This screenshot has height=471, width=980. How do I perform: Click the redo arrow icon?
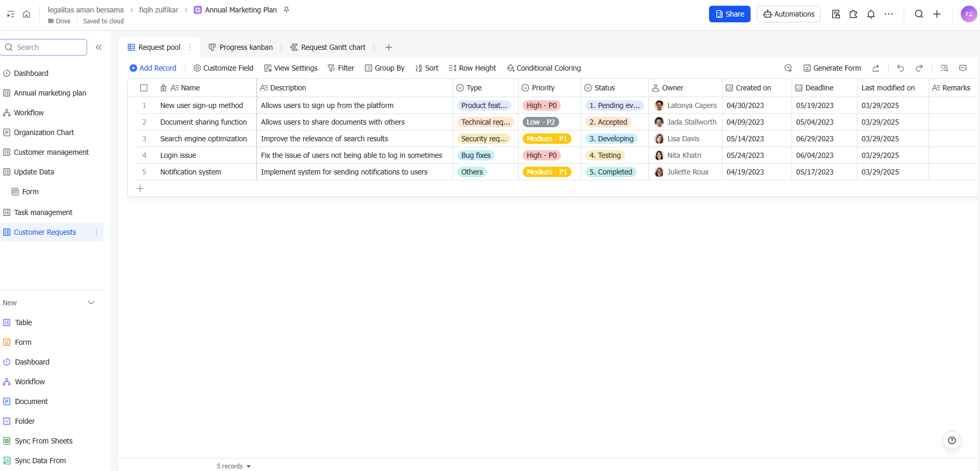pyautogui.click(x=919, y=68)
